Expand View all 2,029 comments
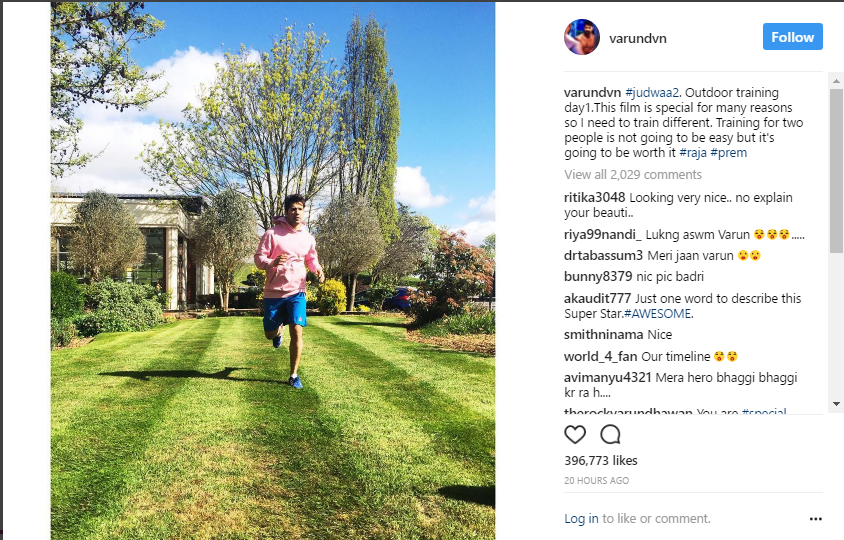844x540 pixels. pyautogui.click(x=633, y=174)
